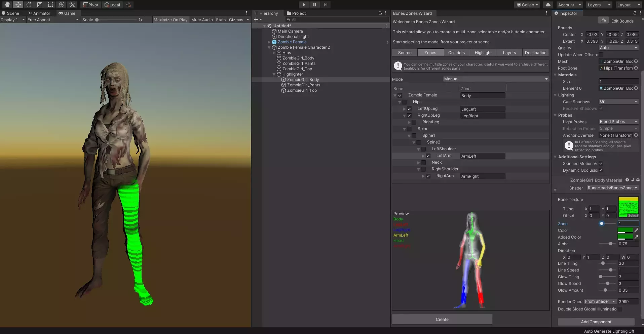Select the Rotate tool
Screen dimensions: 644x334
pos(29,5)
